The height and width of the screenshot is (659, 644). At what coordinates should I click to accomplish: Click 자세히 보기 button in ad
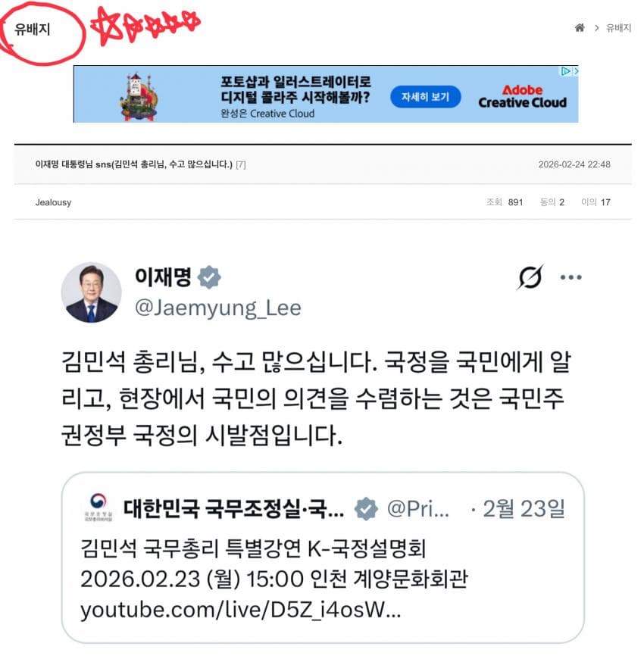(x=425, y=97)
